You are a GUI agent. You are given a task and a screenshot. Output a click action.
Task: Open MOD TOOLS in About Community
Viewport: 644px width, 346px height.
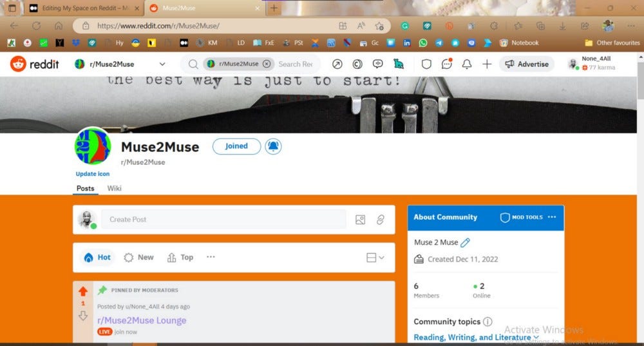522,217
